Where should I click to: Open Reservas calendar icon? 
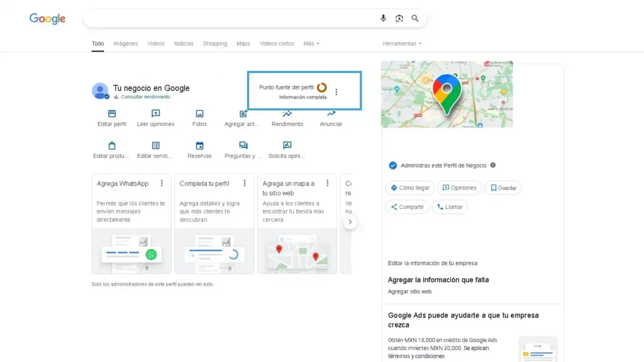coord(199,145)
